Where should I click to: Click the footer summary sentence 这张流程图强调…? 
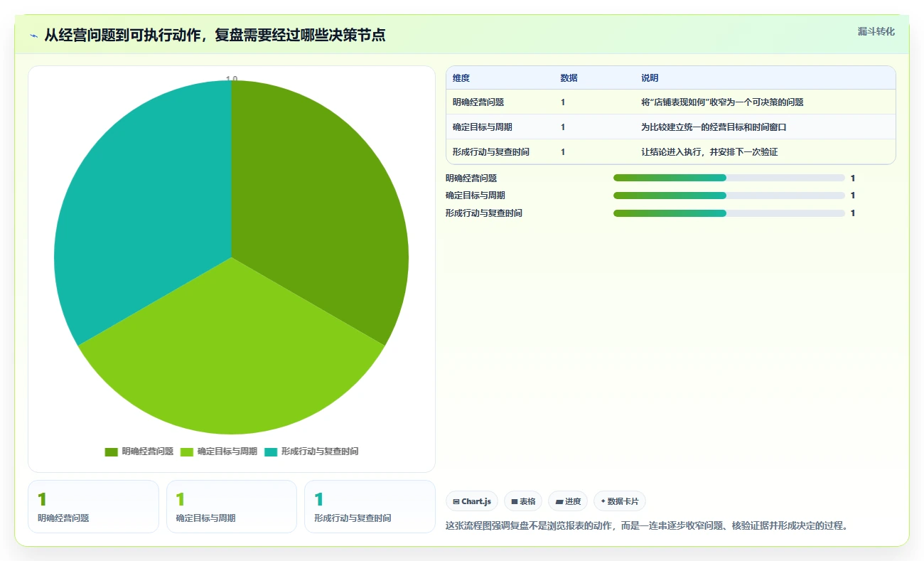point(647,526)
